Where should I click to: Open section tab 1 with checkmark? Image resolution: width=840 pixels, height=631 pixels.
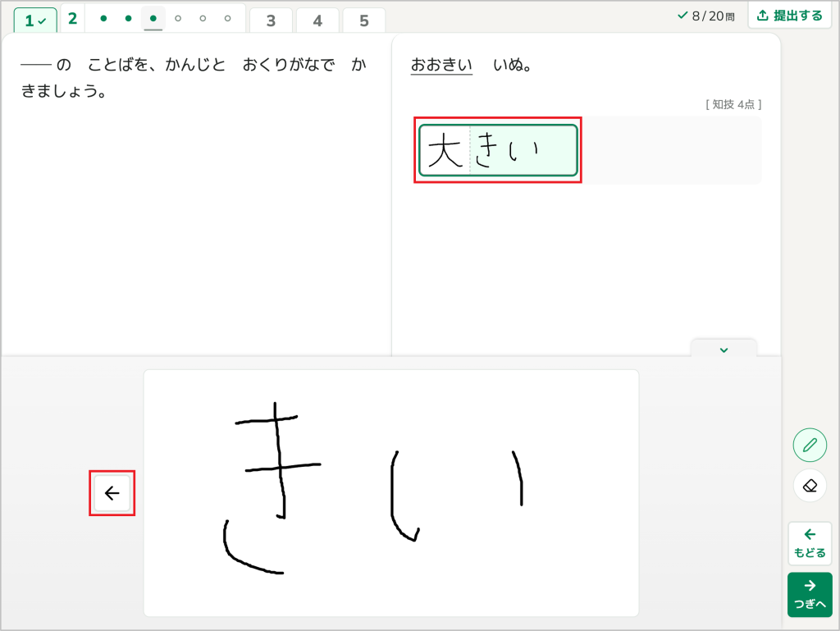pyautogui.click(x=35, y=21)
